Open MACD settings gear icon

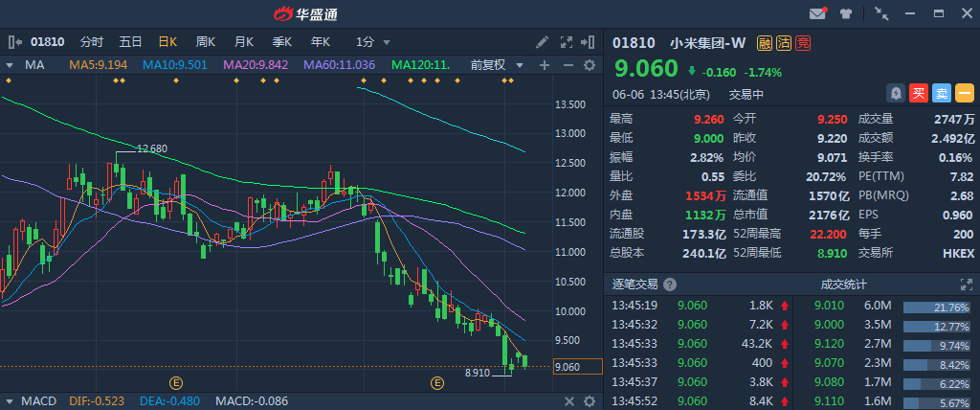589,401
